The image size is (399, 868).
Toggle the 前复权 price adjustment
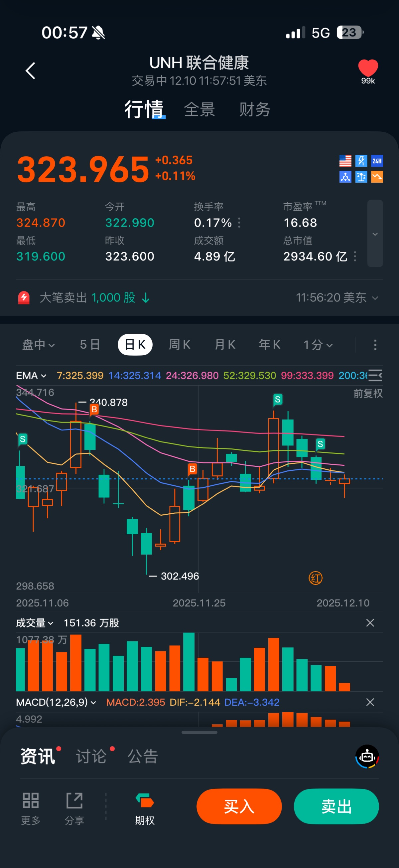pos(368,393)
